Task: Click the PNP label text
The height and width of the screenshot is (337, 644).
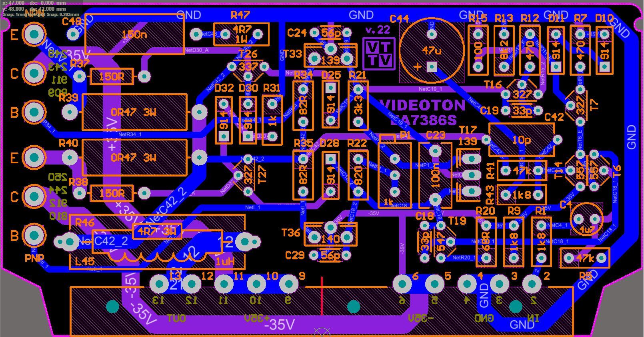Action: click(34, 259)
